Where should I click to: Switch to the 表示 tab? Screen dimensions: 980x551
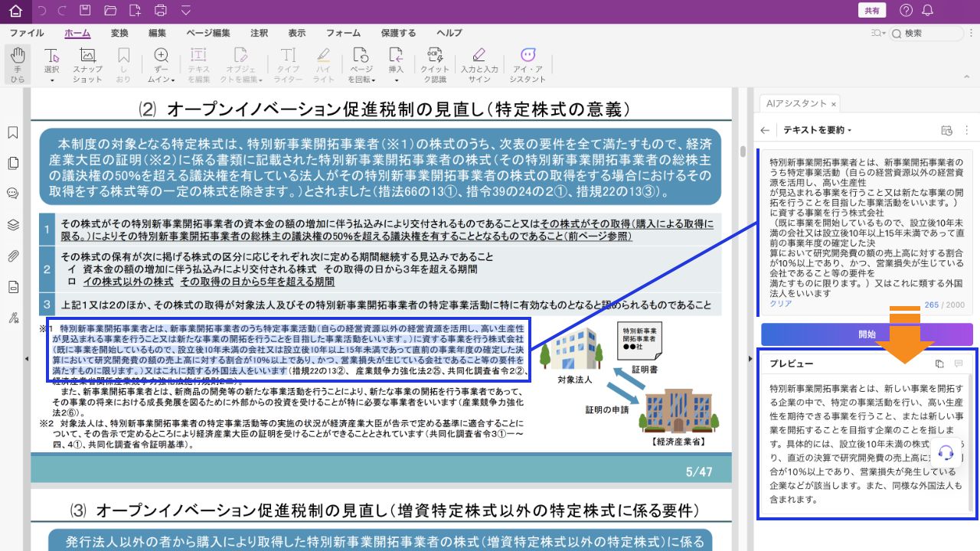pos(297,33)
